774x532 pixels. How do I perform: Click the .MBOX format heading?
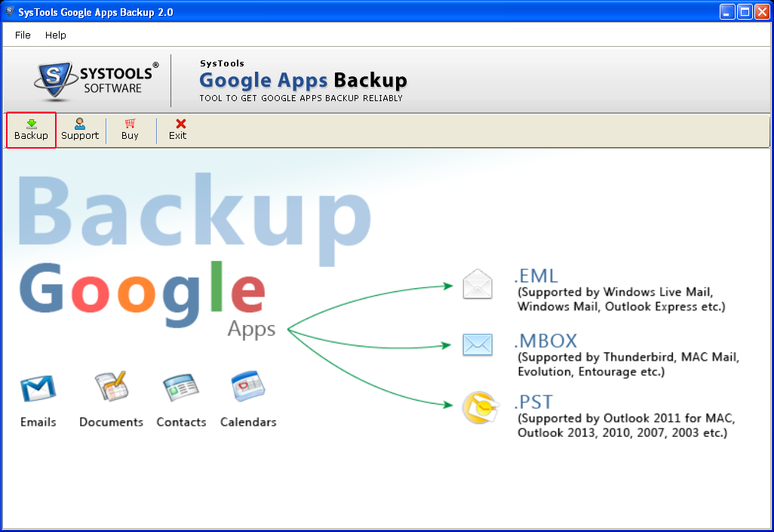[x=546, y=341]
